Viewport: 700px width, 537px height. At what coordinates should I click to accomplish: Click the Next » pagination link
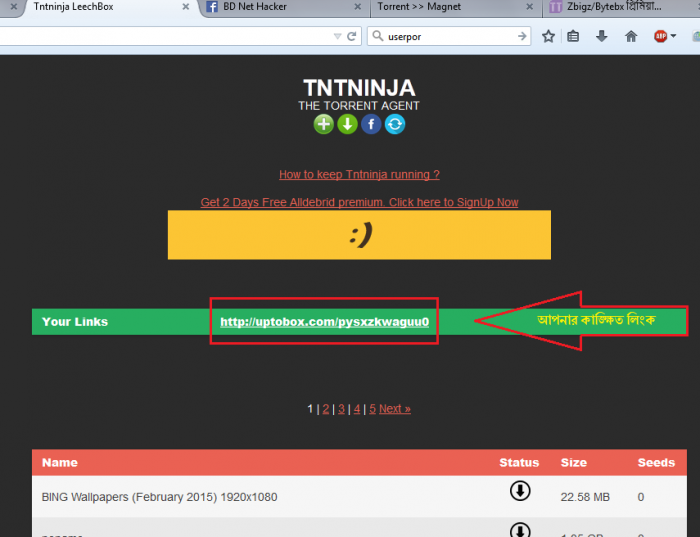pos(395,409)
